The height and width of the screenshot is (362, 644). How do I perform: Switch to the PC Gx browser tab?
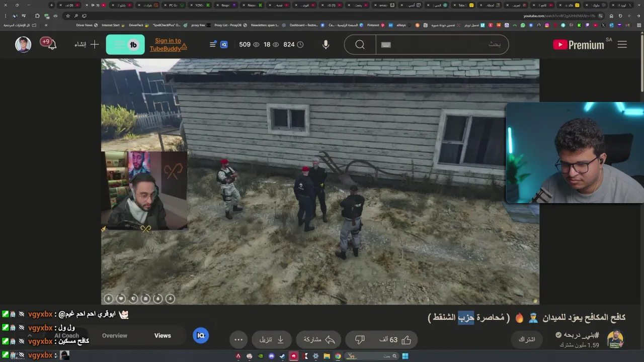click(174, 5)
